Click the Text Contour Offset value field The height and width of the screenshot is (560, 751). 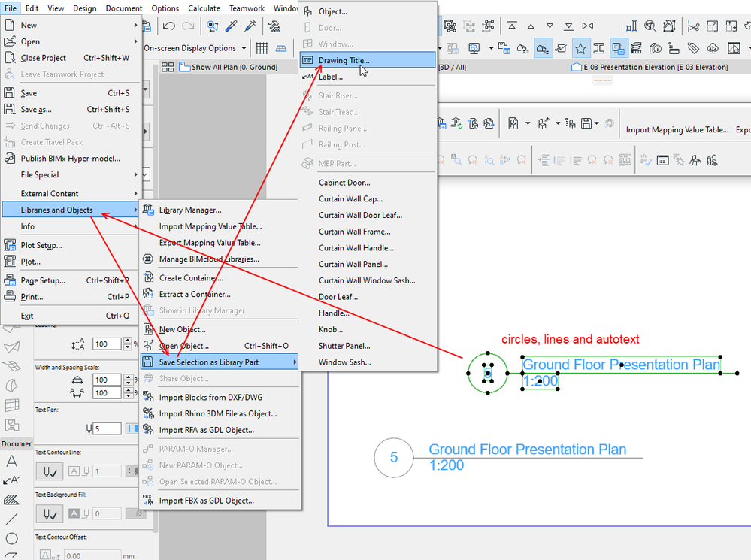92,555
